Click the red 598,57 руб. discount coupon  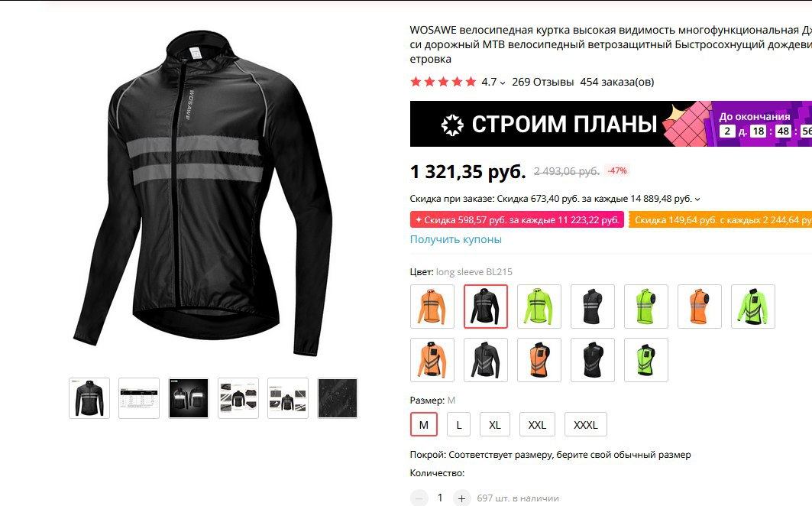pyautogui.click(x=517, y=220)
